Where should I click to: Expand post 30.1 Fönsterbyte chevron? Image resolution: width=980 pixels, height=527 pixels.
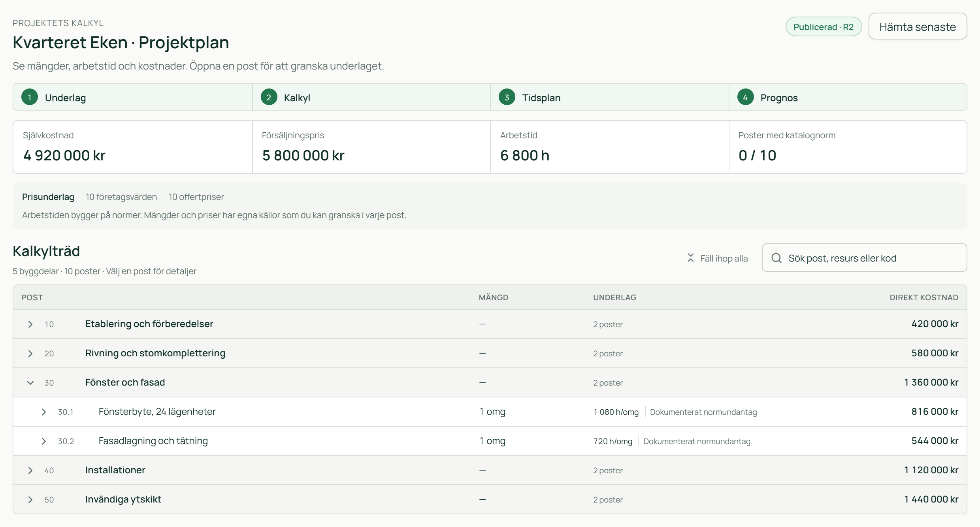coord(44,412)
